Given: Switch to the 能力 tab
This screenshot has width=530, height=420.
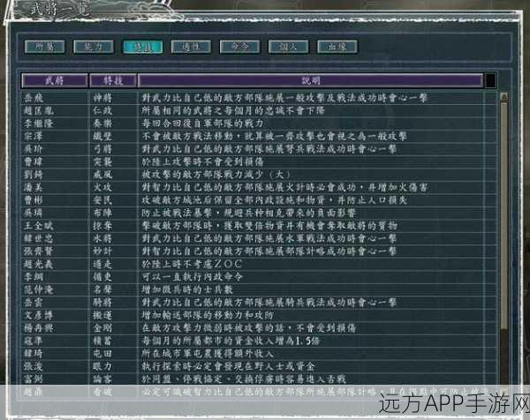Looking at the screenshot, I should (94, 47).
